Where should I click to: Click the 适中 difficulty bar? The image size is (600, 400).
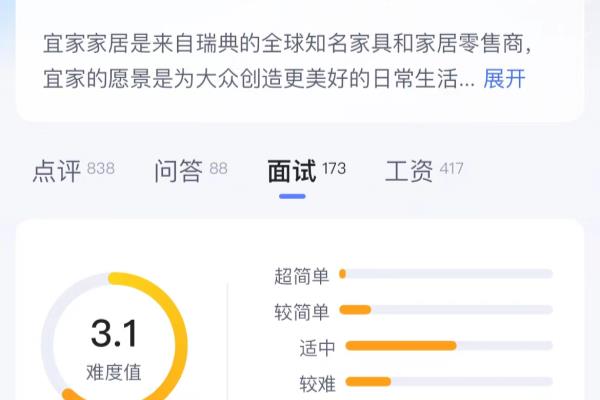(449, 346)
